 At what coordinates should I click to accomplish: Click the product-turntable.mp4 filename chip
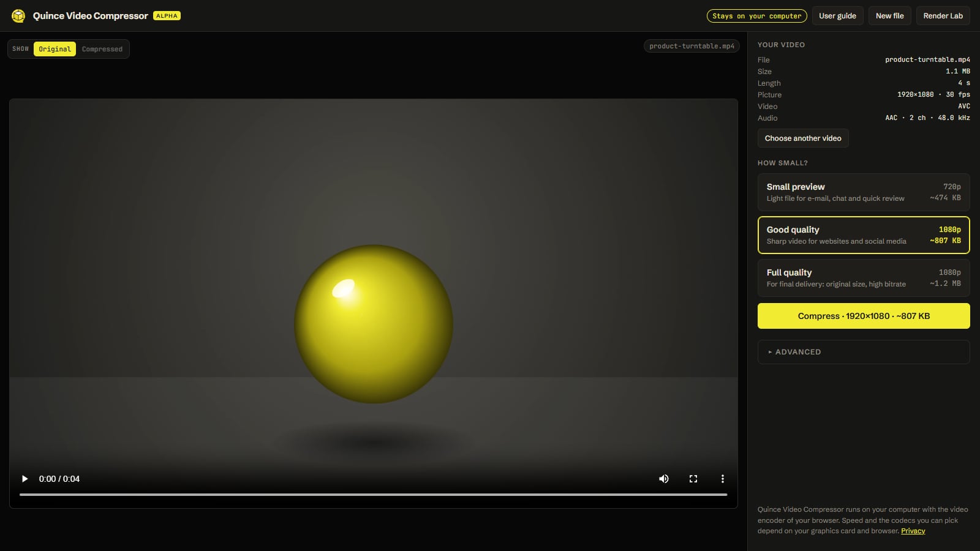pos(692,46)
